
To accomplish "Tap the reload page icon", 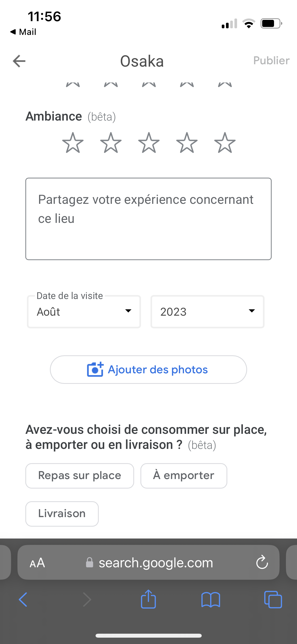I will [x=262, y=562].
